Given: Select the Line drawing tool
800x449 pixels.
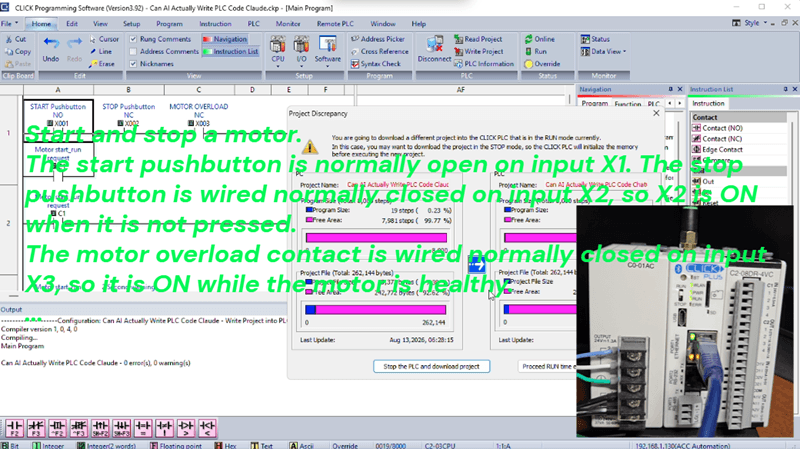Looking at the screenshot, I should coord(101,52).
